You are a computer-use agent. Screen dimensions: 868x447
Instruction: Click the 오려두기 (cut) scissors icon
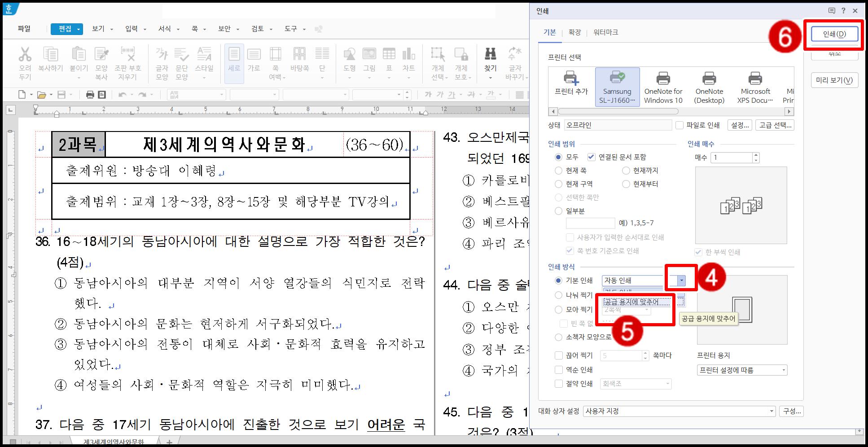click(25, 54)
